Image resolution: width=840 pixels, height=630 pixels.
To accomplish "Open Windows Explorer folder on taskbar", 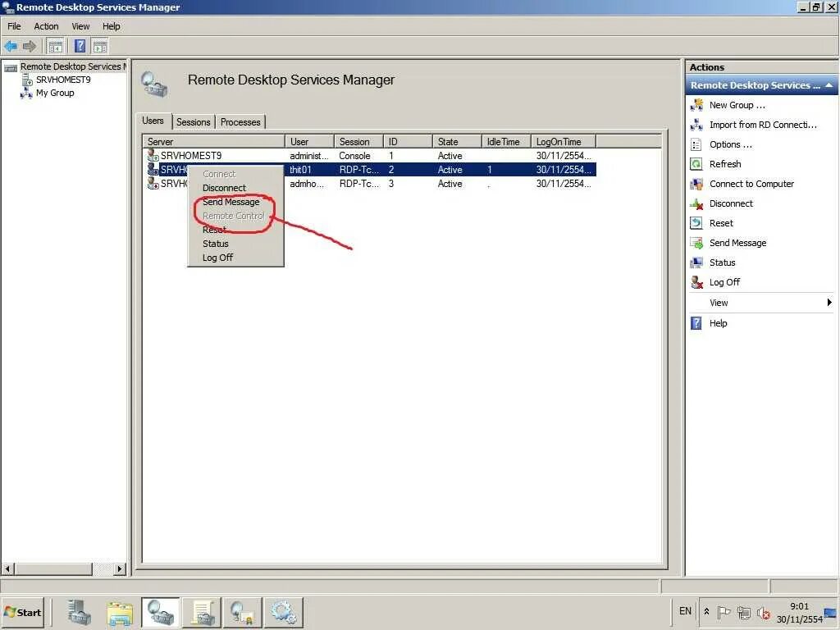I will 120,612.
